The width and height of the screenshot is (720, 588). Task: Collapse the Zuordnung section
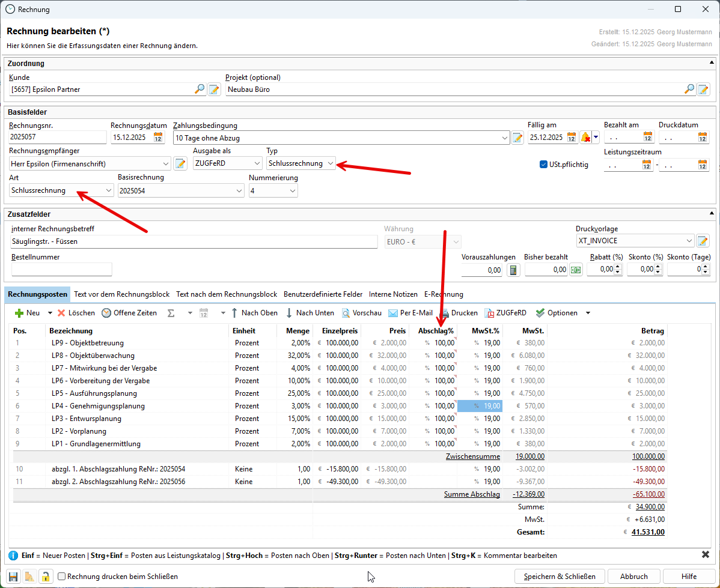tap(712, 63)
